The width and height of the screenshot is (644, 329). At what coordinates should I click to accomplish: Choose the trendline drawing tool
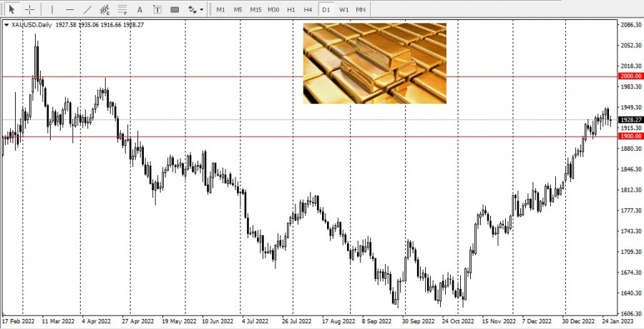(x=87, y=9)
